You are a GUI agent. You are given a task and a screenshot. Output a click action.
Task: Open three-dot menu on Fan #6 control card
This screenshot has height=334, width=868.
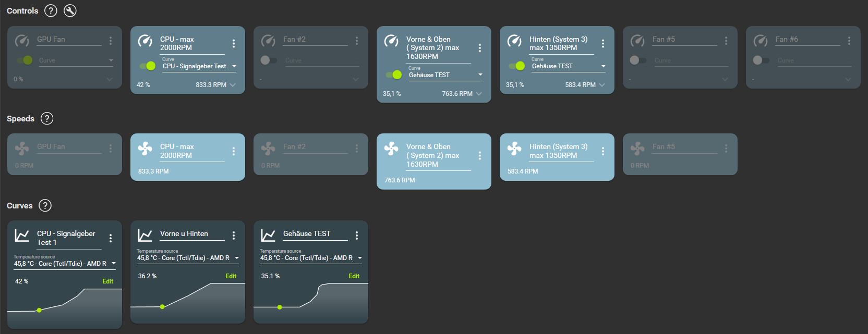point(849,41)
